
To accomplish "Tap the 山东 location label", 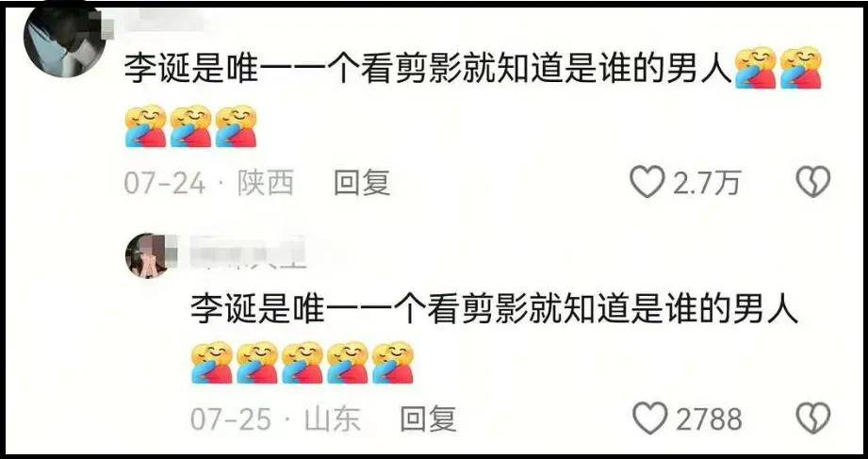I will 332,419.
